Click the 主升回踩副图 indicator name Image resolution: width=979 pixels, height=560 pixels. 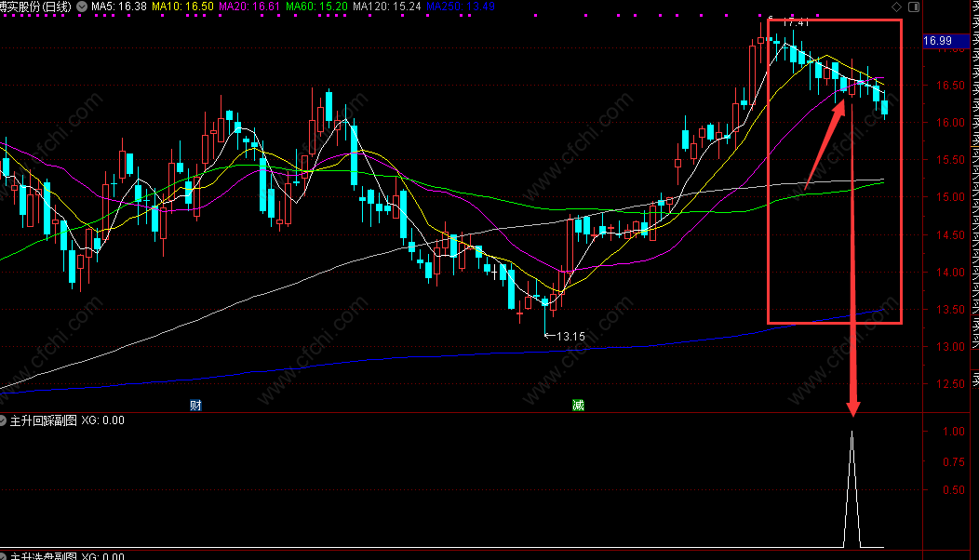tap(43, 420)
